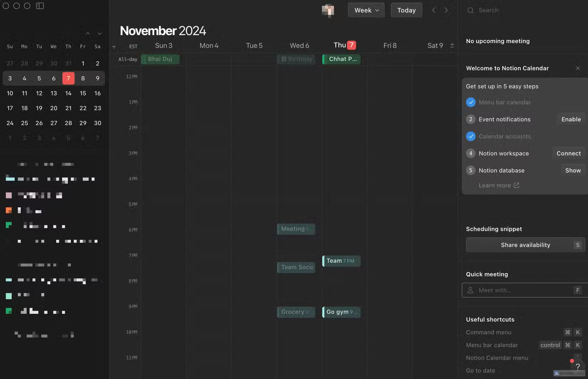Click the person icon in Quick meeting
The height and width of the screenshot is (379, 588).
pos(470,290)
